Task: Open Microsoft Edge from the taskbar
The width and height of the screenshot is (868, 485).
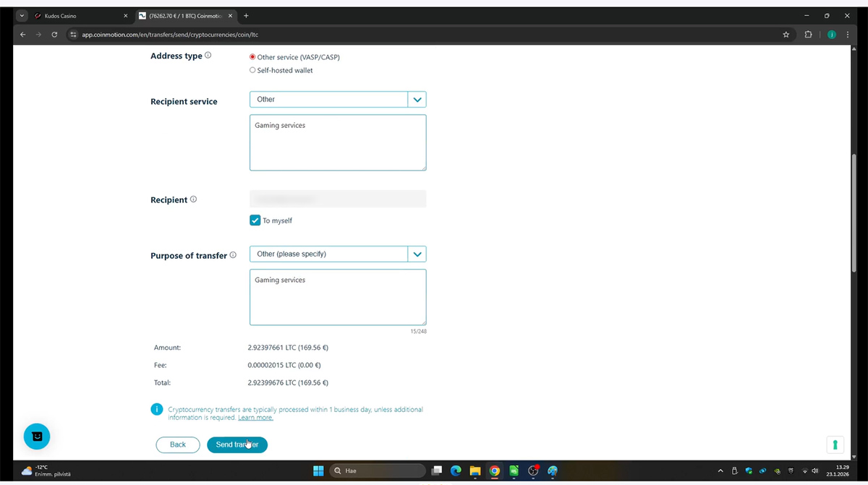Action: tap(456, 471)
